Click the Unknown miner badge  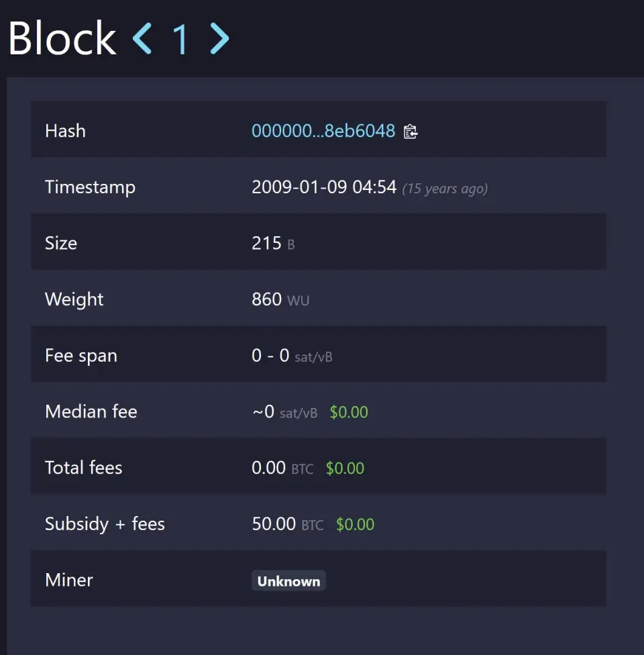point(288,581)
